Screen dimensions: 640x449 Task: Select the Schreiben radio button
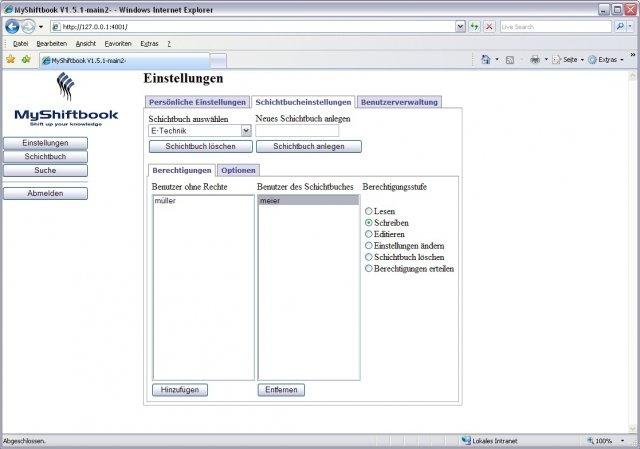tap(369, 223)
